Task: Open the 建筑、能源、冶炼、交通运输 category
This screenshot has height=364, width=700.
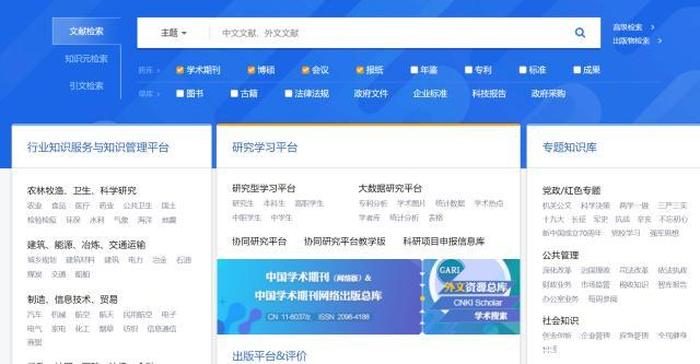Action: point(86,245)
